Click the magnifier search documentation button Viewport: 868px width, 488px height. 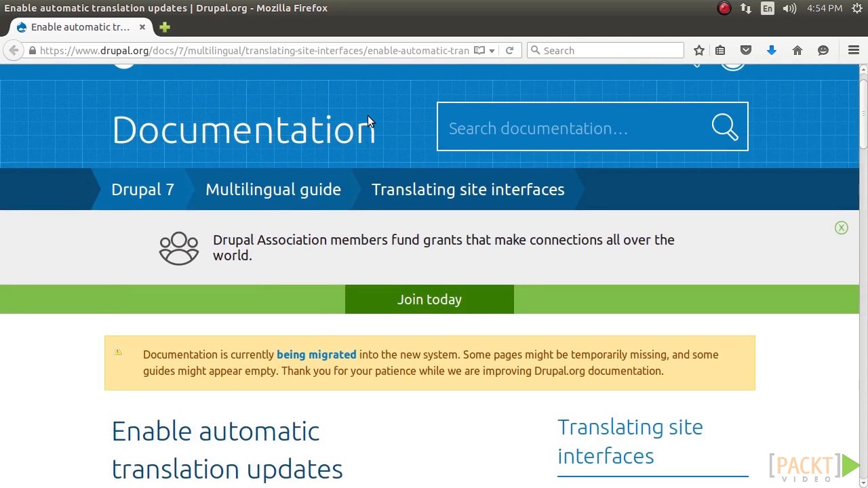coord(725,127)
